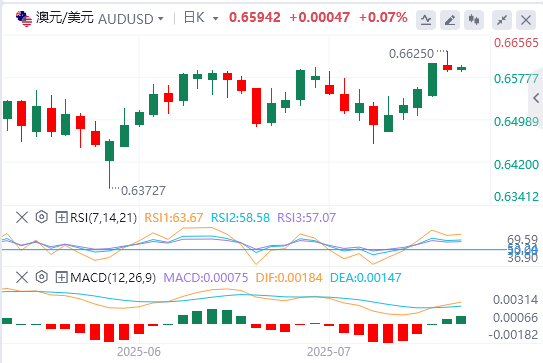Click the shrink chart arrows icon

point(502,20)
